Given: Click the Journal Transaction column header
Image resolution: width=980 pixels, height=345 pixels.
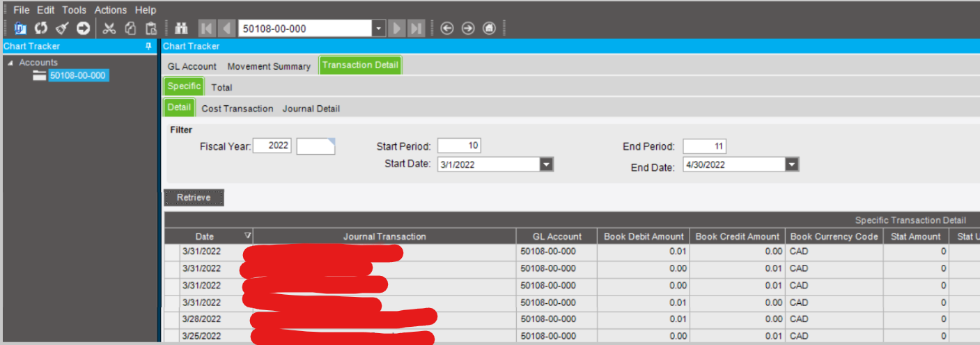Looking at the screenshot, I should click(x=384, y=236).
